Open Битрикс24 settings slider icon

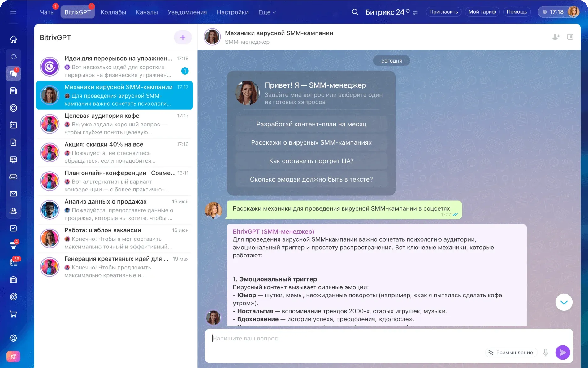pyautogui.click(x=415, y=12)
